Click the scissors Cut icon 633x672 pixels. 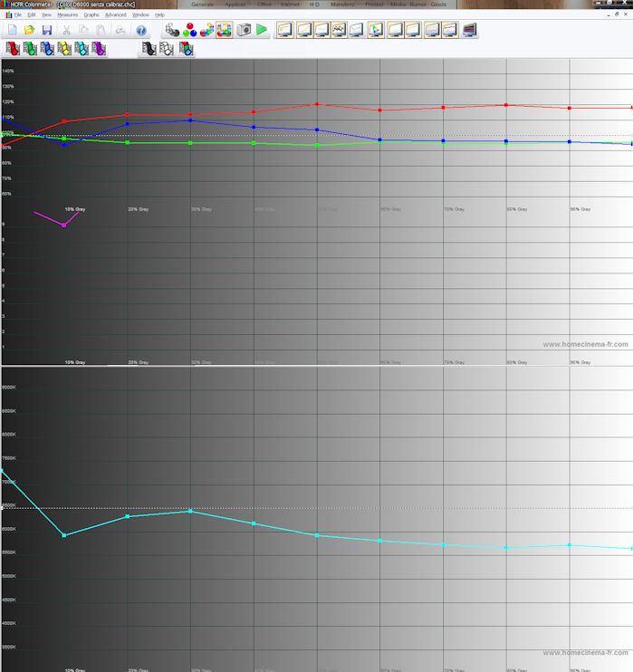66,30
